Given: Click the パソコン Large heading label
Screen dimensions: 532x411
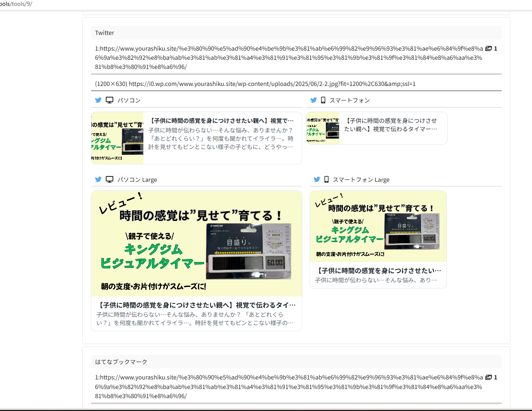Looking at the screenshot, I should pos(137,180).
